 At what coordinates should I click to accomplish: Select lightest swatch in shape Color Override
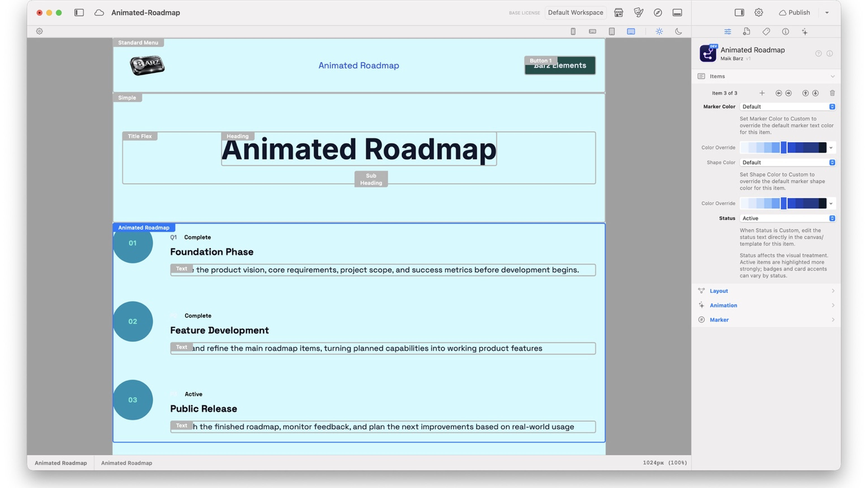click(x=744, y=203)
